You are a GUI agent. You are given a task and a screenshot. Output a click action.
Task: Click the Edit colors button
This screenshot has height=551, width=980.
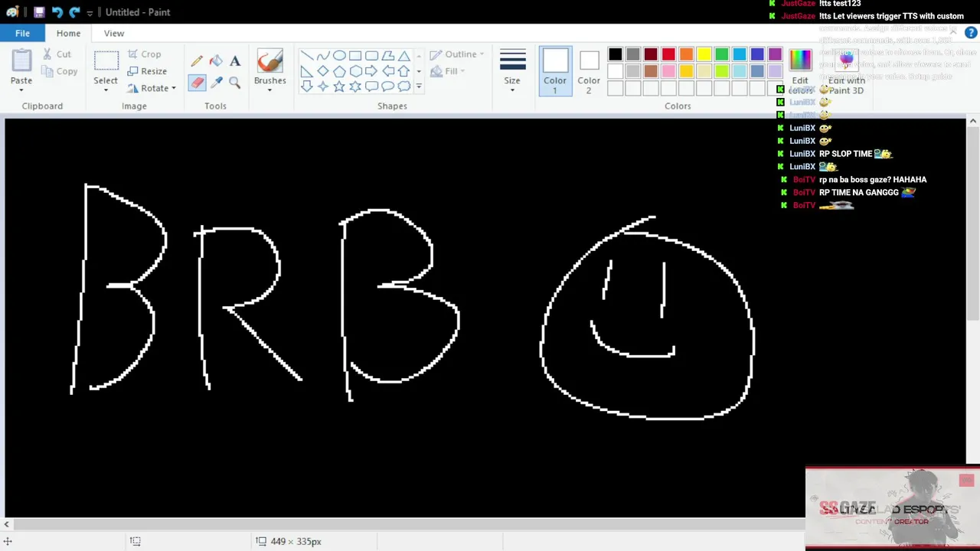(800, 70)
